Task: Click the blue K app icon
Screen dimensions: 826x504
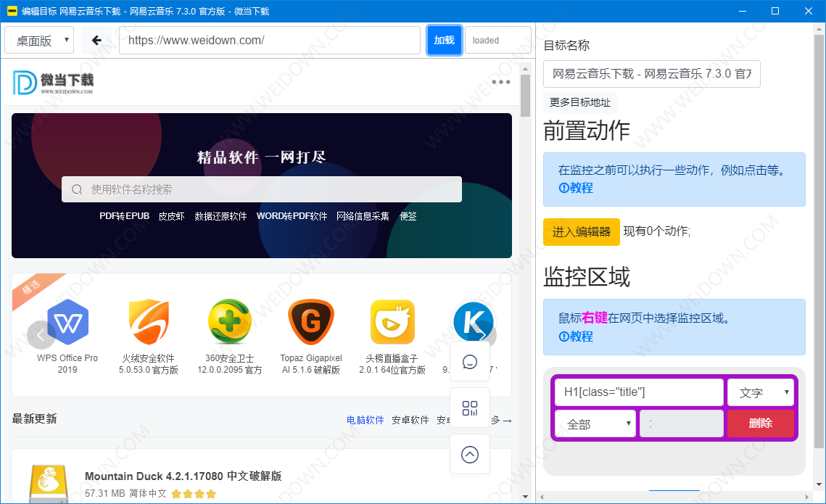Action: point(473,321)
